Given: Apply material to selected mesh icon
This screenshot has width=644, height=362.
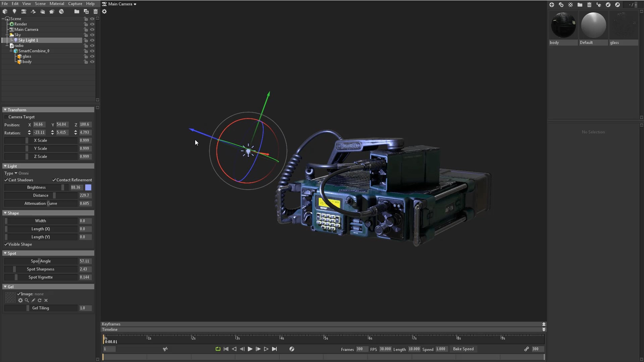Looking at the screenshot, I should 599,5.
